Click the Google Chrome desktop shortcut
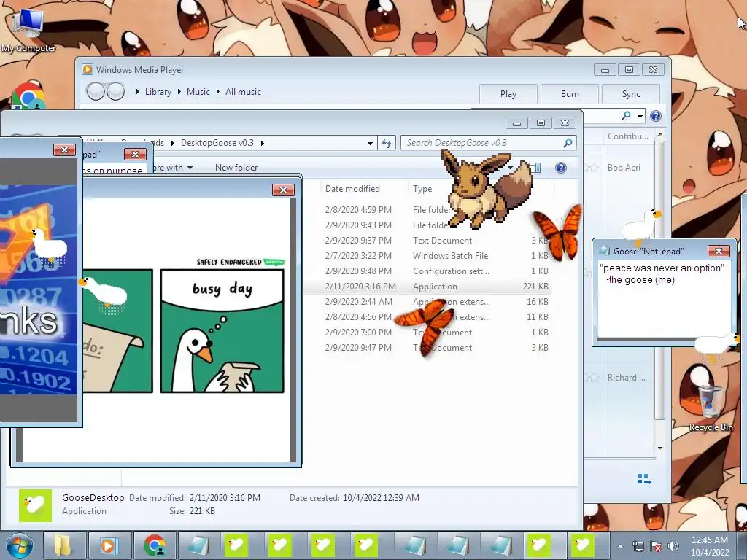This screenshot has height=560, width=747. pyautogui.click(x=28, y=97)
